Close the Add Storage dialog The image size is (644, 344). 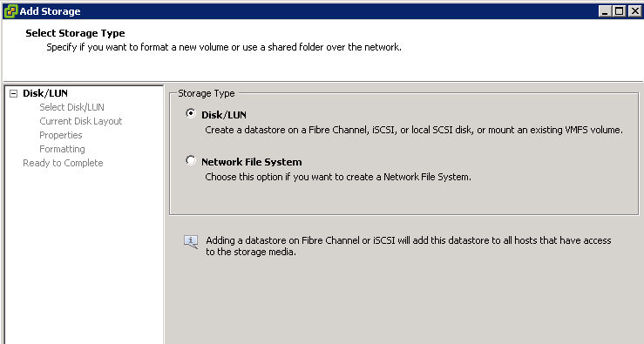click(x=634, y=11)
